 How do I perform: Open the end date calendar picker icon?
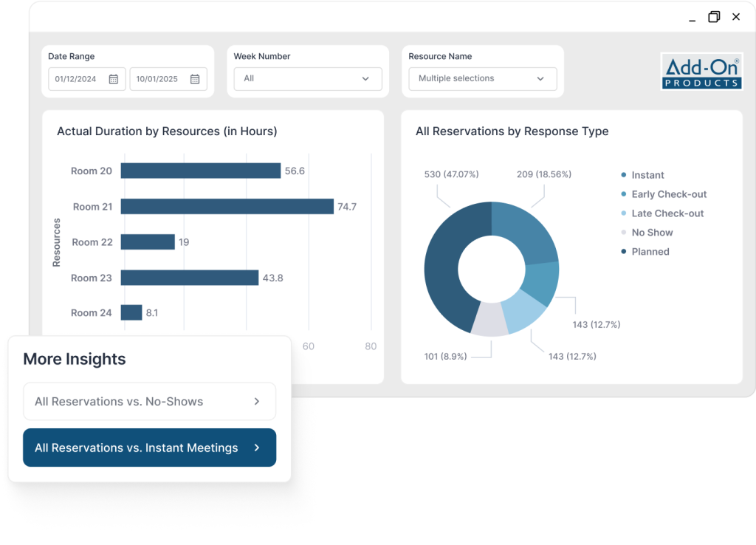(x=195, y=79)
